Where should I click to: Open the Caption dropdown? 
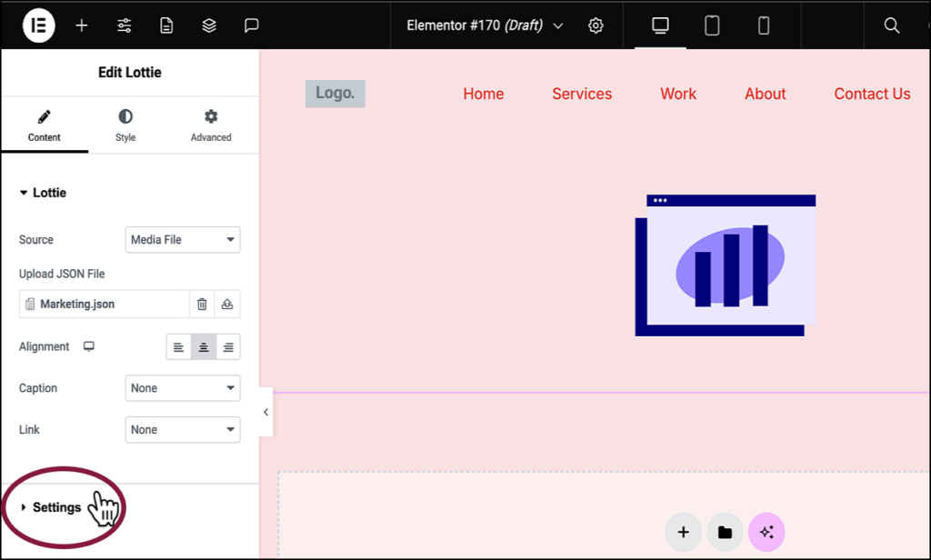182,388
